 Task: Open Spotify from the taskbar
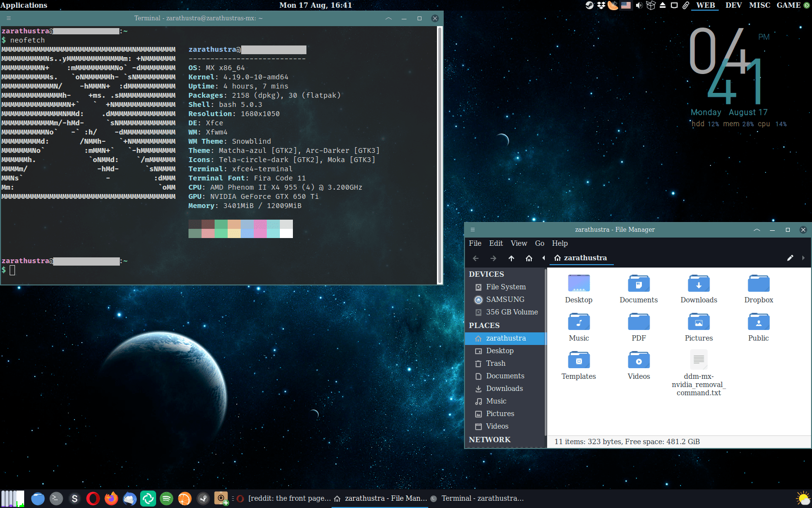tap(166, 498)
